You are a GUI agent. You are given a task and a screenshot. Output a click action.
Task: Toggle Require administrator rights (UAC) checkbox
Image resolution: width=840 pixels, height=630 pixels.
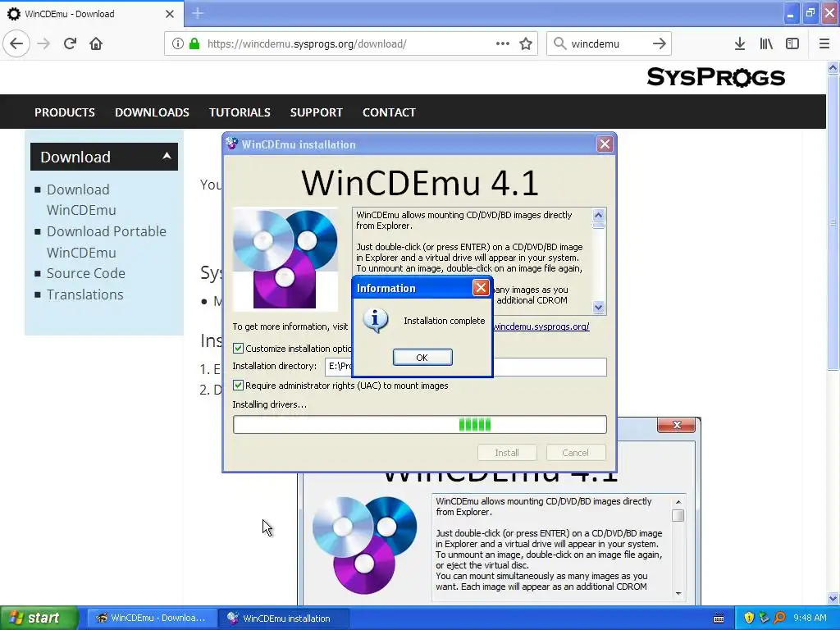point(238,386)
